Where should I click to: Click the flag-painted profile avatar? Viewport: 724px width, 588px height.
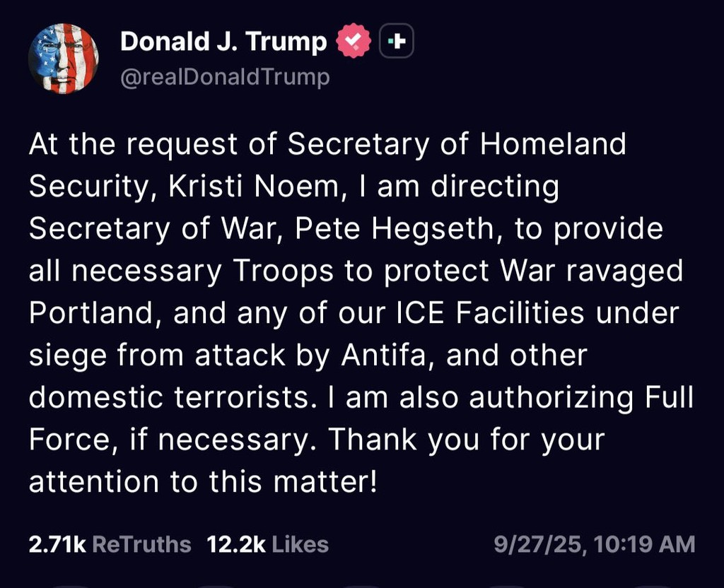pyautogui.click(x=63, y=58)
